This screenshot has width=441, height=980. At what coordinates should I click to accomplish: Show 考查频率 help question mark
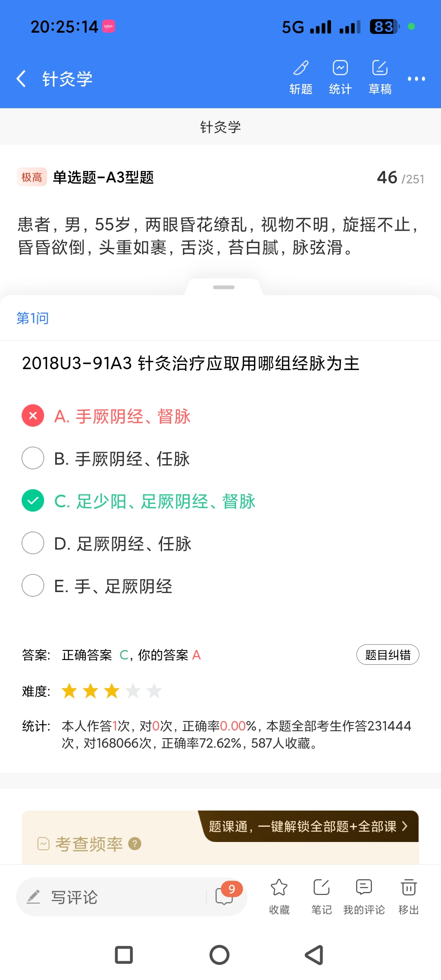tap(135, 844)
